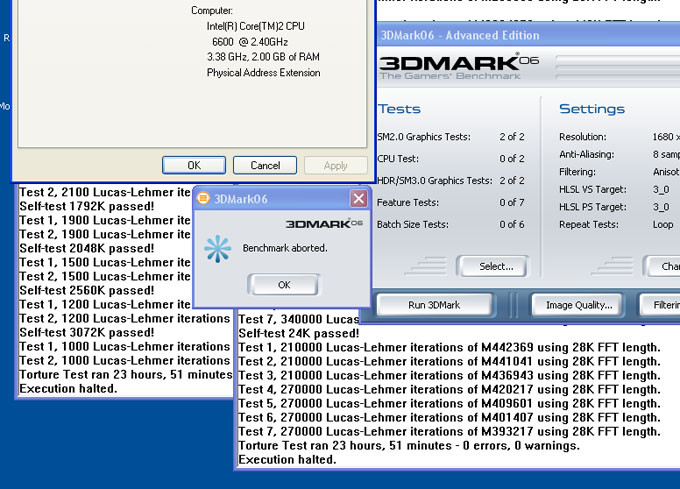Click the 'Tests' section heading
The width and height of the screenshot is (680, 489).
[399, 109]
